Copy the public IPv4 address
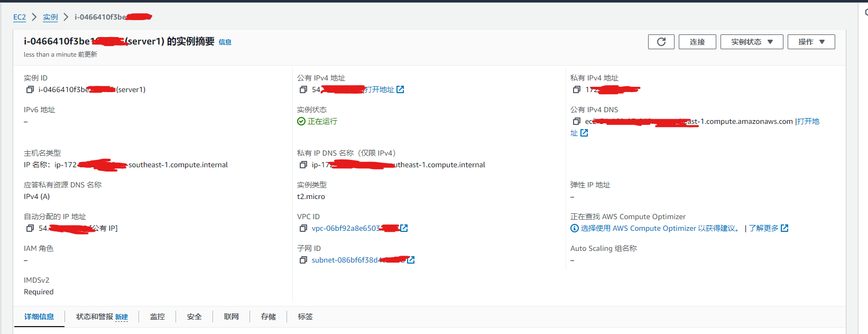 click(303, 89)
